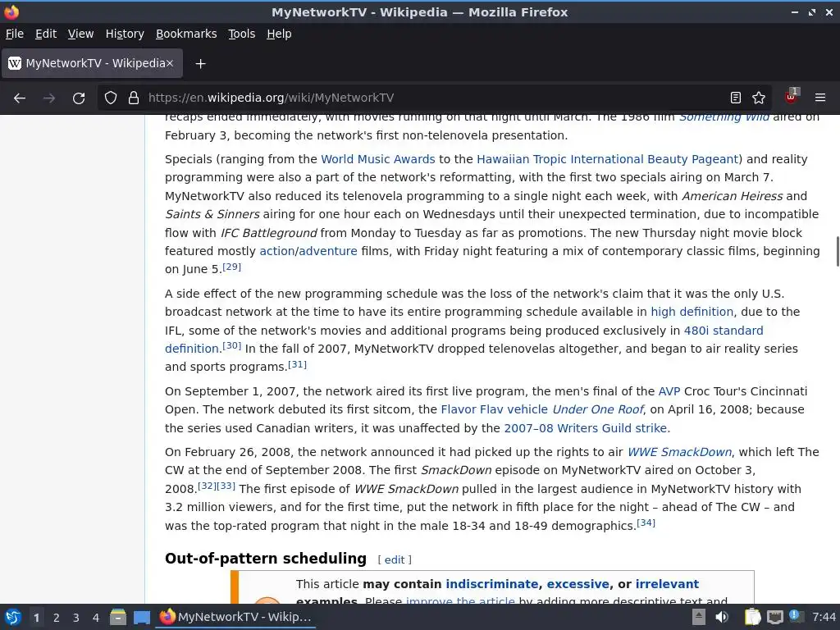The height and width of the screenshot is (630, 840).
Task: Edit the Out-of-pattern scheduling section
Action: pyautogui.click(x=395, y=559)
